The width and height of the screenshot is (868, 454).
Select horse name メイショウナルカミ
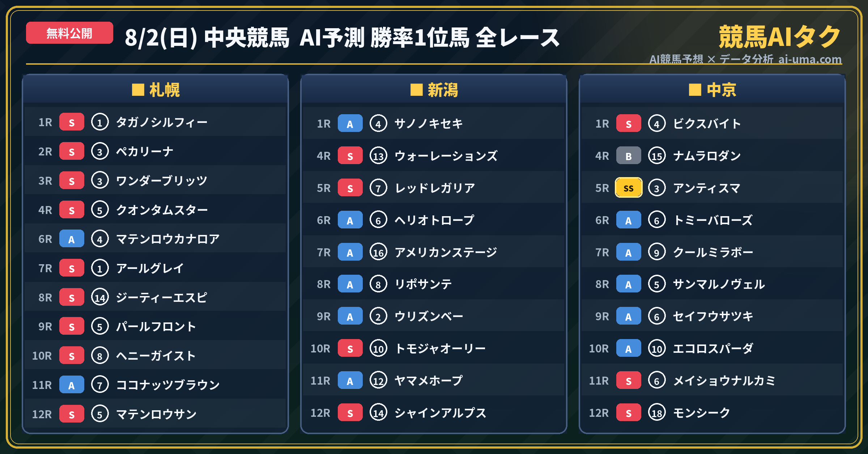point(724,381)
